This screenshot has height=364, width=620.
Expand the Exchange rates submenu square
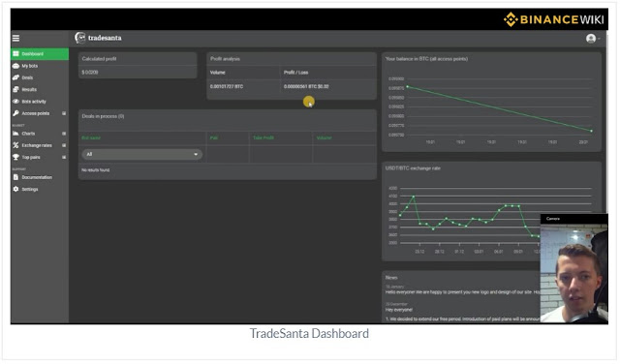pos(64,145)
